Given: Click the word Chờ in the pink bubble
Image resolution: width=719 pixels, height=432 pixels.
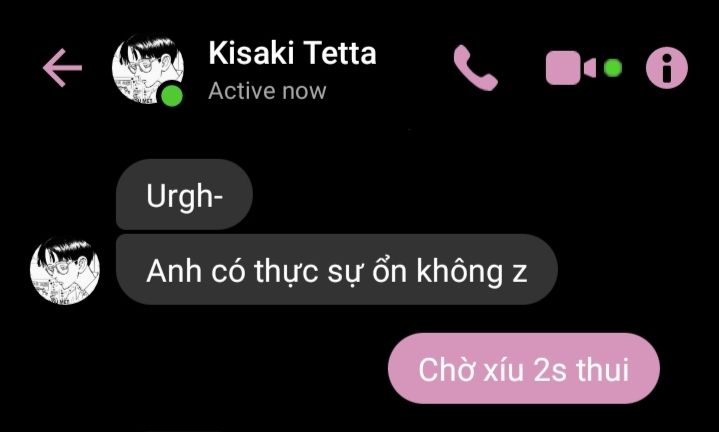Looking at the screenshot, I should pyautogui.click(x=445, y=369).
